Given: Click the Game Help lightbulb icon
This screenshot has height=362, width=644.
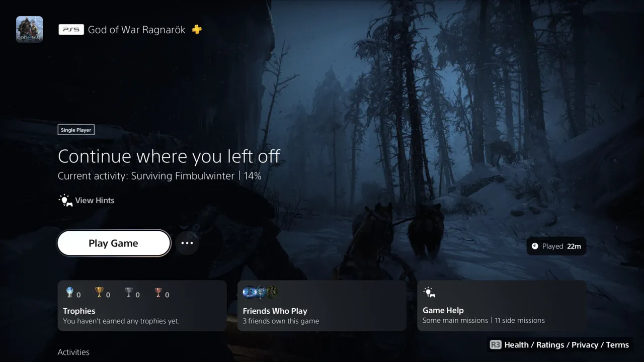Looking at the screenshot, I should 429,293.
